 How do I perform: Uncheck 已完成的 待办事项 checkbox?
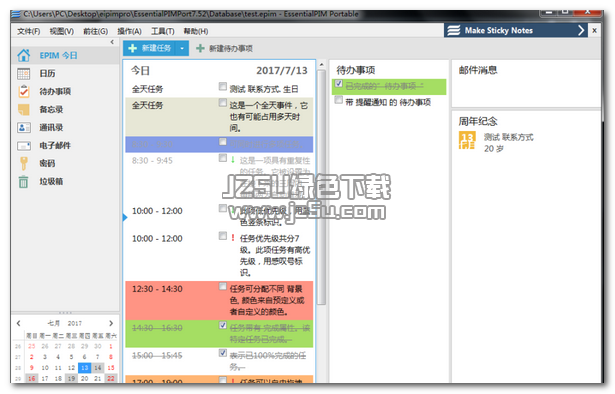pos(338,84)
